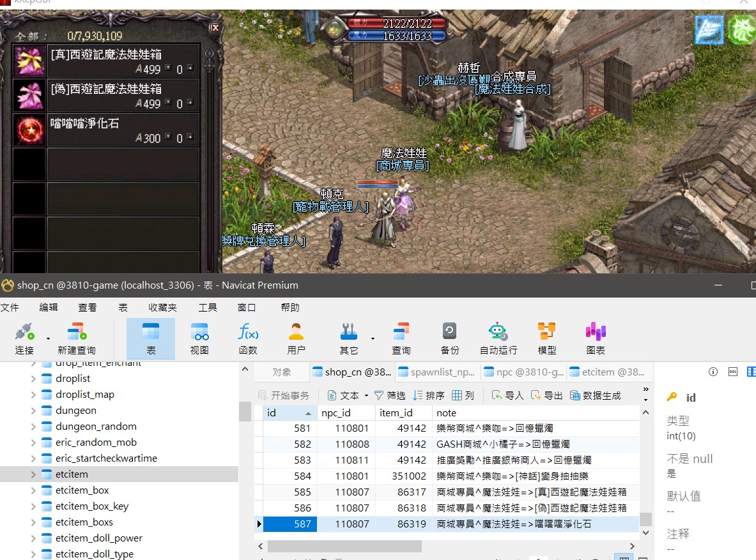Open the 自动运行 automation section
The height and width of the screenshot is (560, 756).
coord(498,338)
